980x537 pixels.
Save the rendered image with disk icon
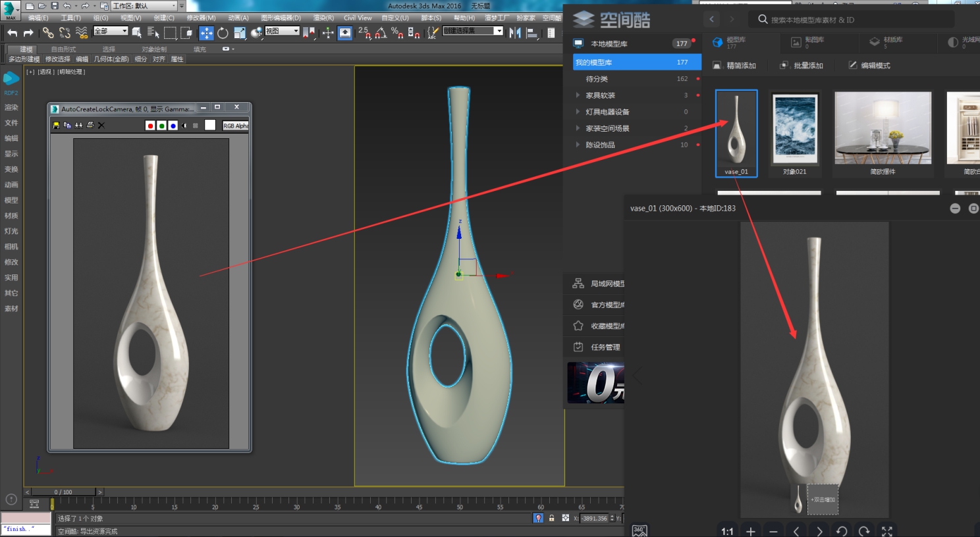click(x=56, y=125)
